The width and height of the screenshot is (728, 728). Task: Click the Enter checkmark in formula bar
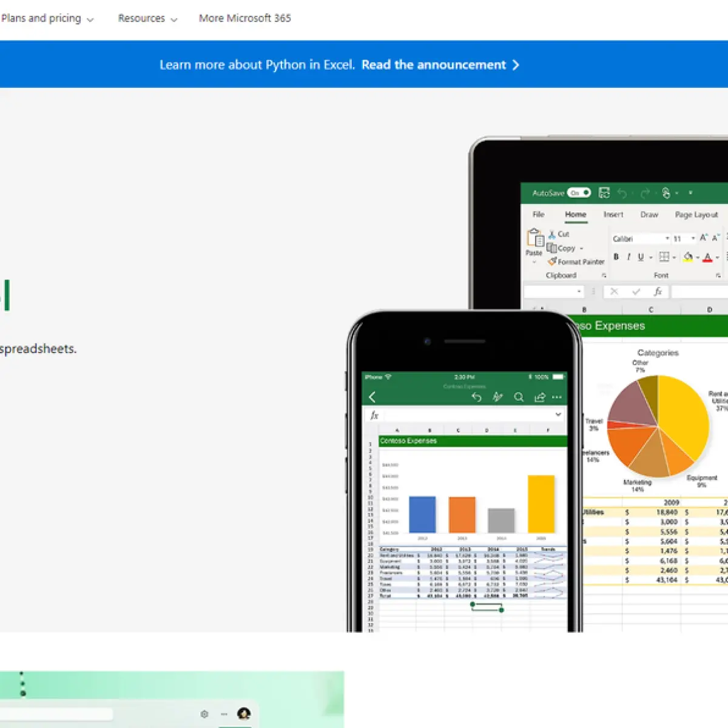[636, 292]
